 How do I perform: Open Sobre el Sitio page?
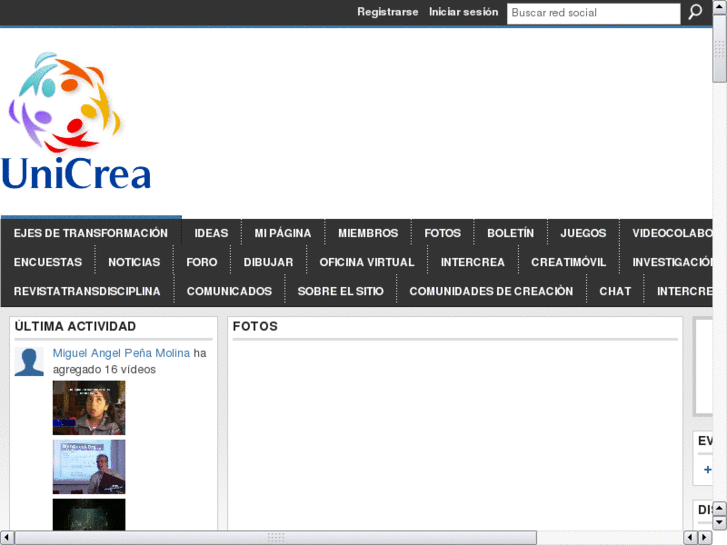340,291
